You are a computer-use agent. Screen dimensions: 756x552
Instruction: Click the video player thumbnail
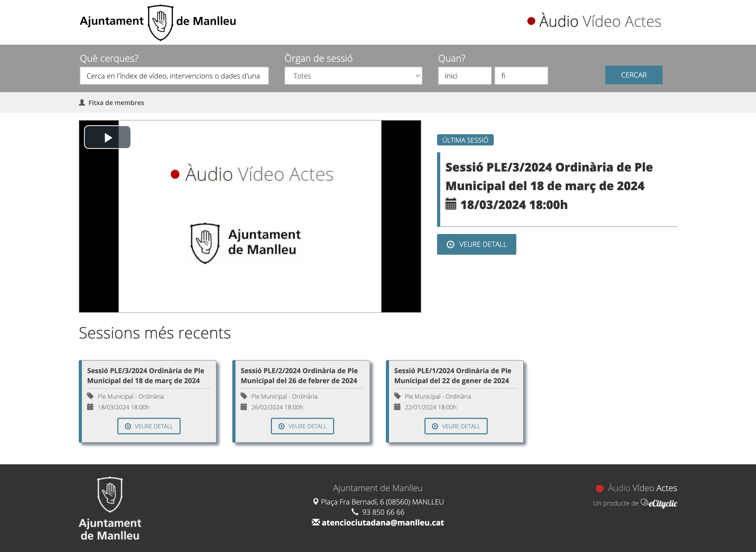250,216
